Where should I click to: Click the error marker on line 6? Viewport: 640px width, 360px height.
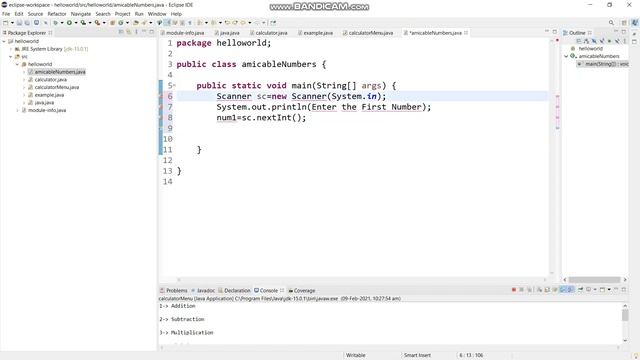[x=161, y=96]
